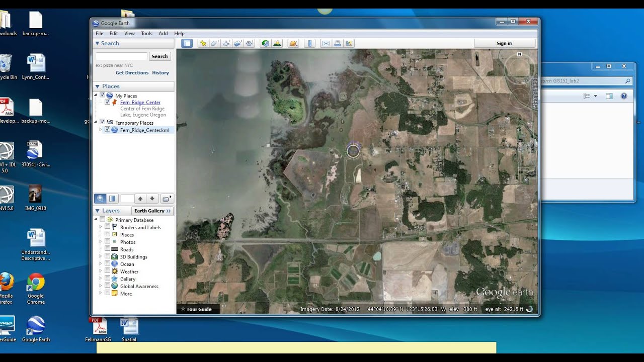
Task: Collapse the Primary Database tree node
Action: (x=96, y=220)
